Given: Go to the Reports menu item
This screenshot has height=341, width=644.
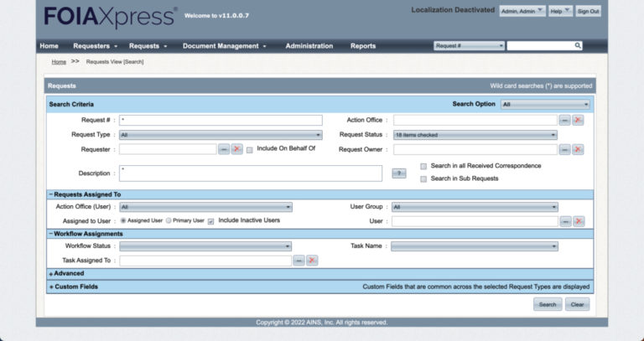Looking at the screenshot, I should (x=363, y=45).
